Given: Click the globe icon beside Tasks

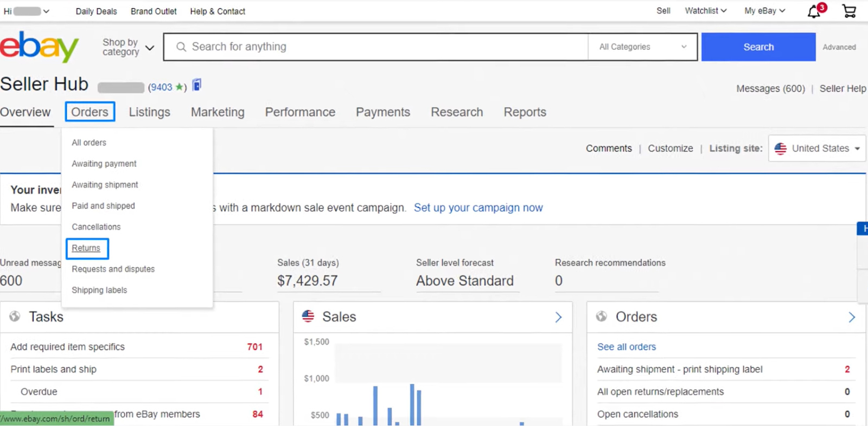Looking at the screenshot, I should [x=15, y=317].
